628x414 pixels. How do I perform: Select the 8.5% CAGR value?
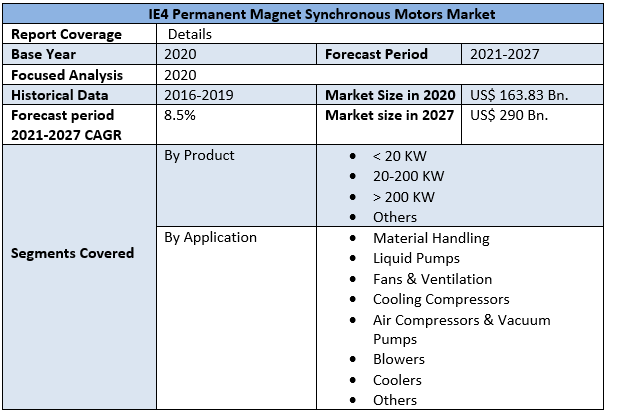click(180, 114)
